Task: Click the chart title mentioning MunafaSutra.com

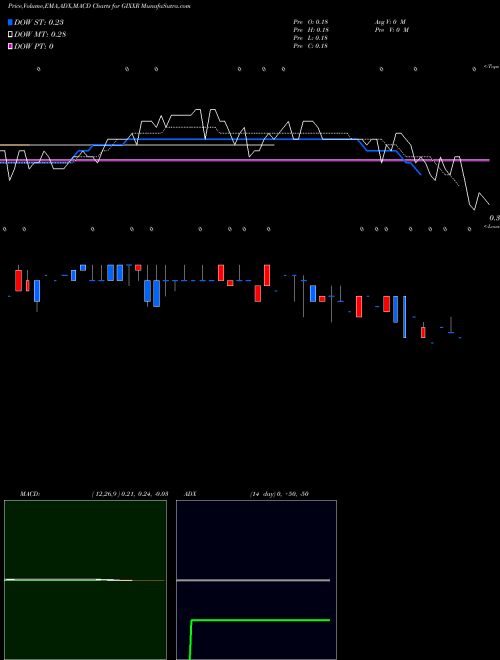Action: click(x=99, y=7)
